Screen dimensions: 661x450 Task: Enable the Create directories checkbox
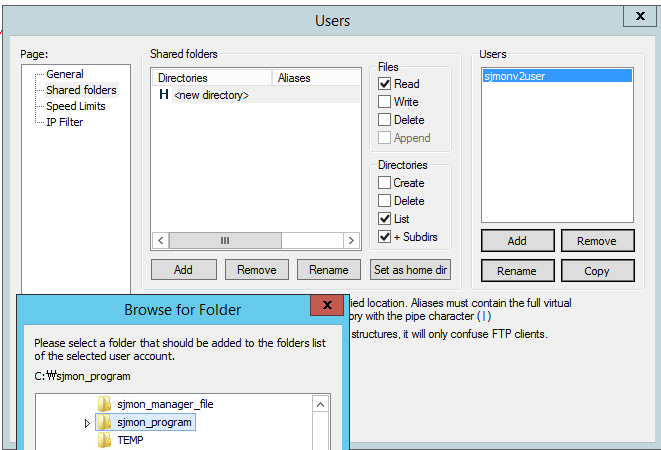point(385,183)
